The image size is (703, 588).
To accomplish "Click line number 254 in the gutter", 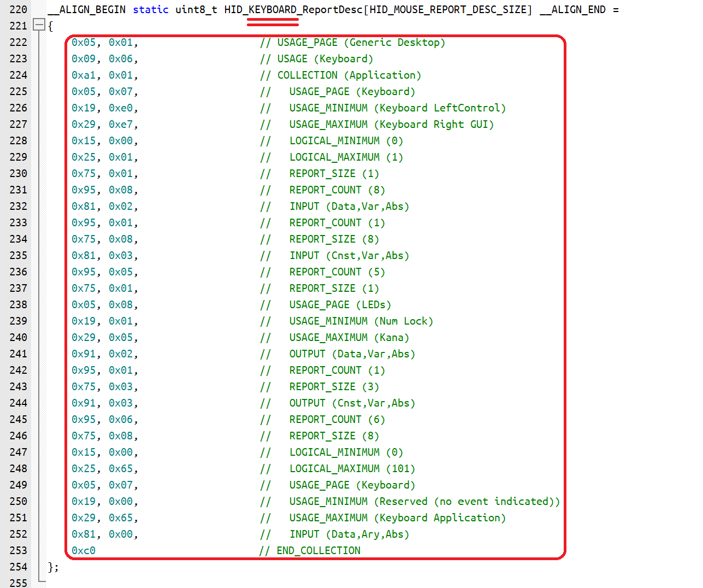I will (x=18, y=567).
